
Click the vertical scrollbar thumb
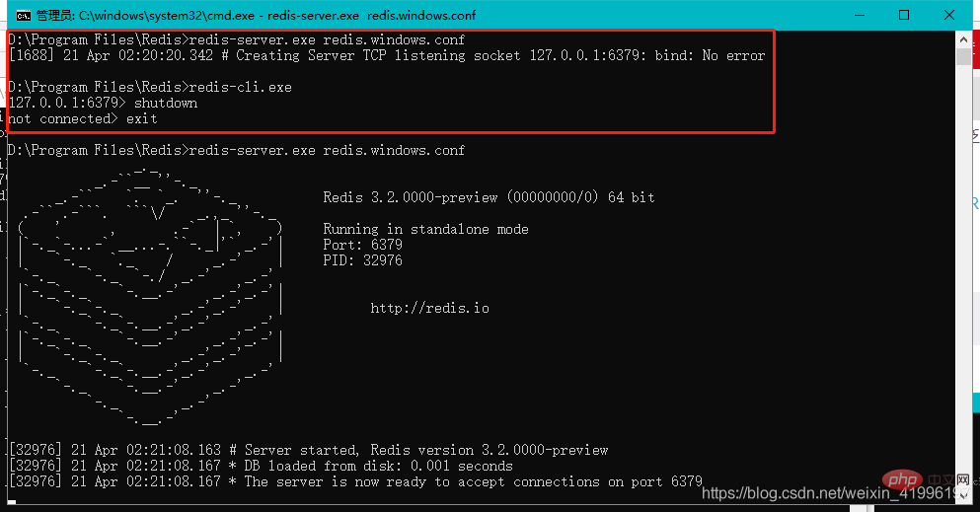click(x=964, y=57)
